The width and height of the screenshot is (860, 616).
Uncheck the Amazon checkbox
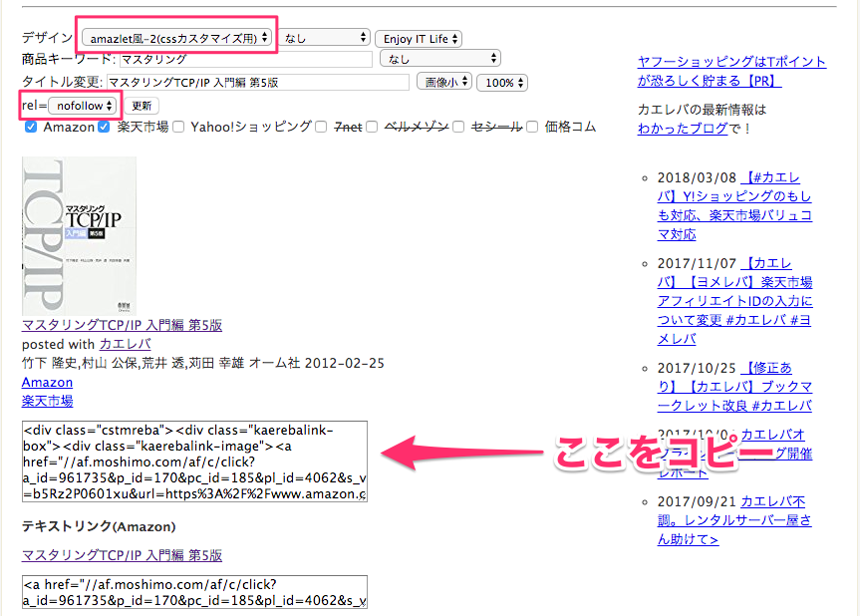pos(31,128)
